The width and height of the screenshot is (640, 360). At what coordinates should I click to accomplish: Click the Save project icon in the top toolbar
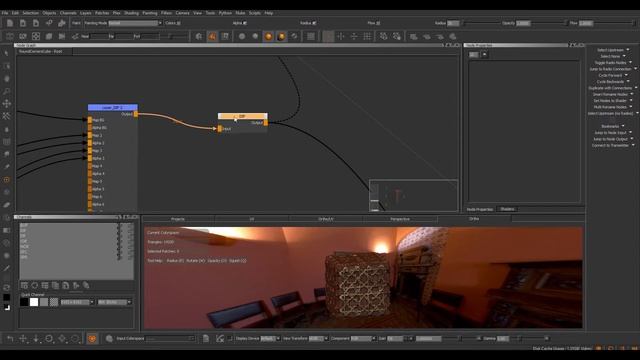click(x=36, y=23)
